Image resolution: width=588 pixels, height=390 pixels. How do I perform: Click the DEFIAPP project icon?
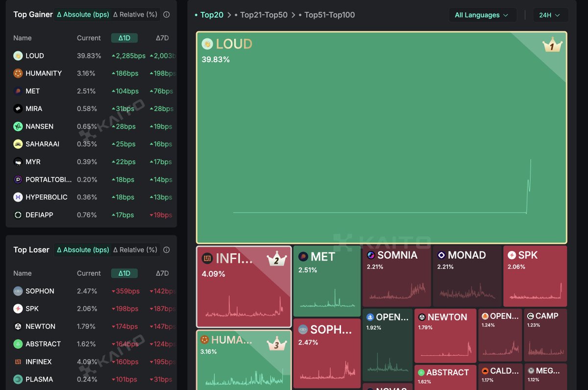[18, 215]
